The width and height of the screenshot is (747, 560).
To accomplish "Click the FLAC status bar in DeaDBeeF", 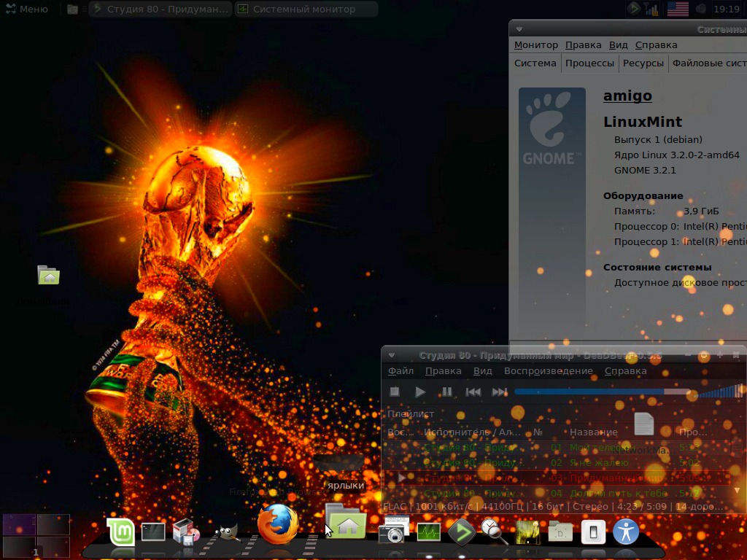I will 553,506.
